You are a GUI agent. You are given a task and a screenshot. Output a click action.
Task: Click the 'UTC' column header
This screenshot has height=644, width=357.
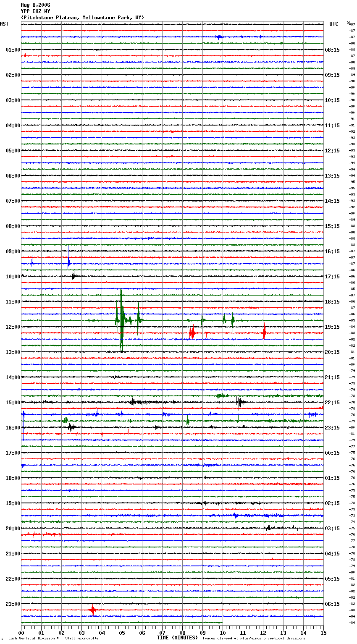(334, 24)
